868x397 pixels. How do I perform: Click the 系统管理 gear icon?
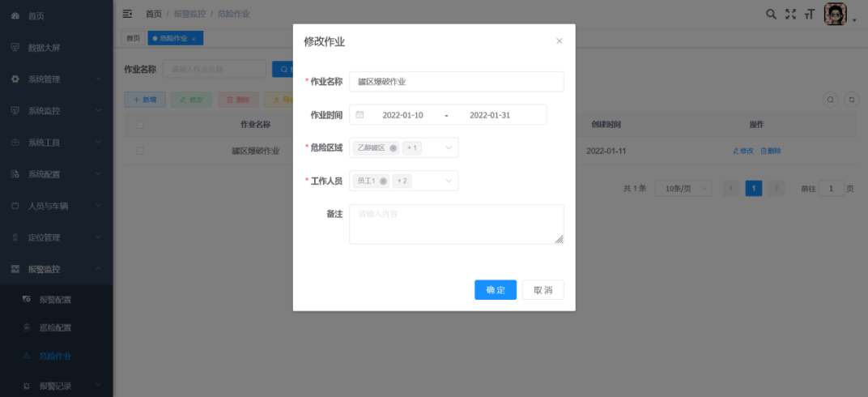tap(15, 79)
